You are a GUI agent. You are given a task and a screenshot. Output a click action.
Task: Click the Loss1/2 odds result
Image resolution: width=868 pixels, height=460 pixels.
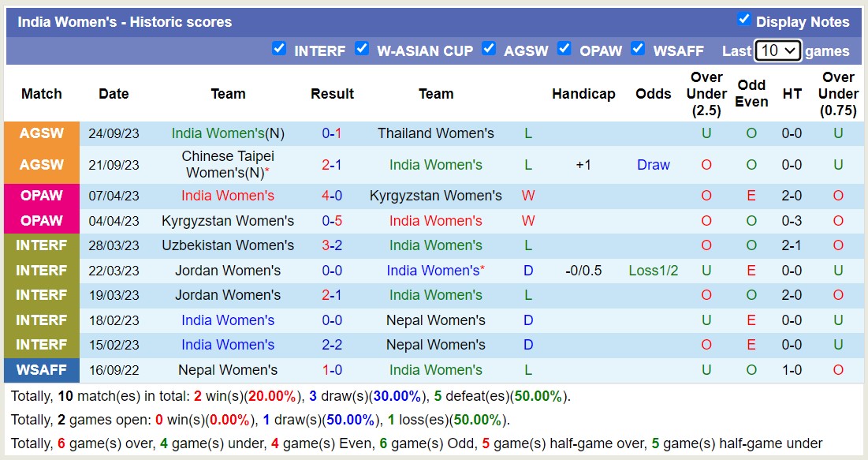pyautogui.click(x=654, y=271)
